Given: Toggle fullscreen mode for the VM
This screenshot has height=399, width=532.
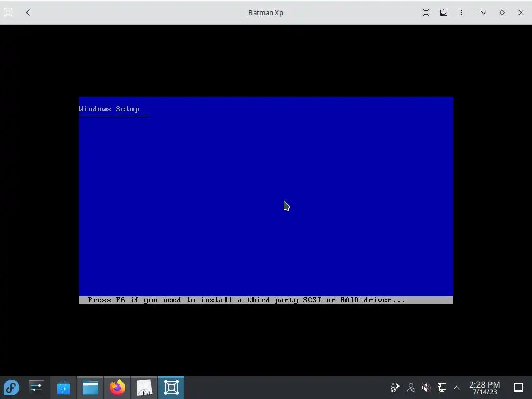Looking at the screenshot, I should point(426,12).
